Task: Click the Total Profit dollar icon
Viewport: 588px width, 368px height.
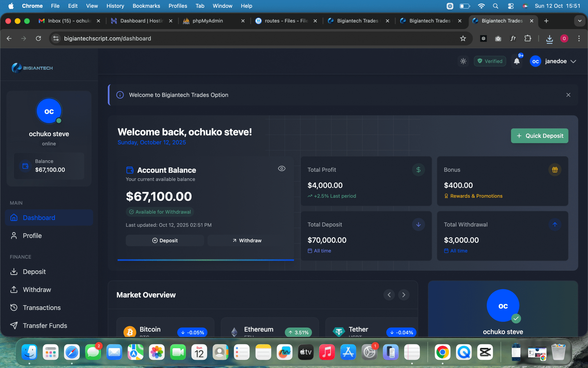Action: 418,170
